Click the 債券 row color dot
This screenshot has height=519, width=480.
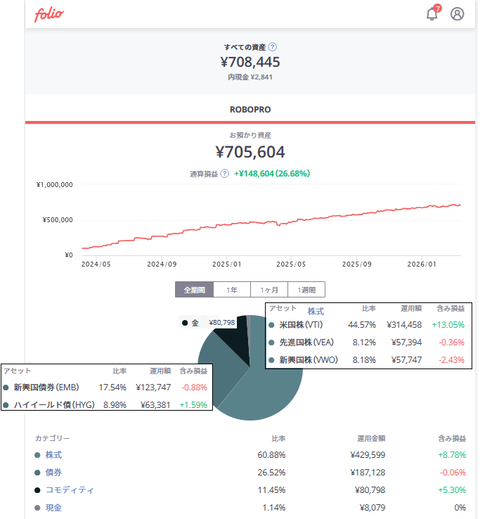tap(37, 473)
